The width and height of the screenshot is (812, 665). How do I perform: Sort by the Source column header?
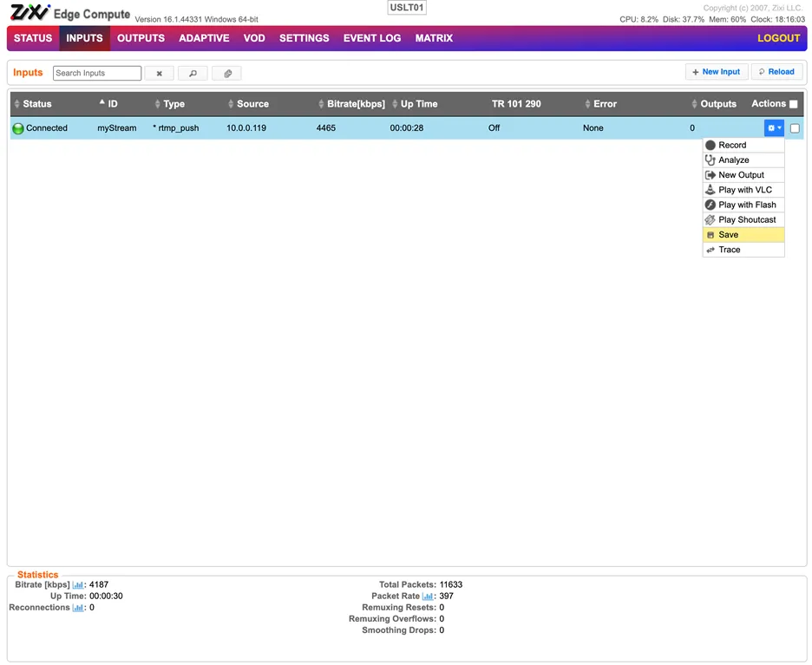(x=249, y=104)
